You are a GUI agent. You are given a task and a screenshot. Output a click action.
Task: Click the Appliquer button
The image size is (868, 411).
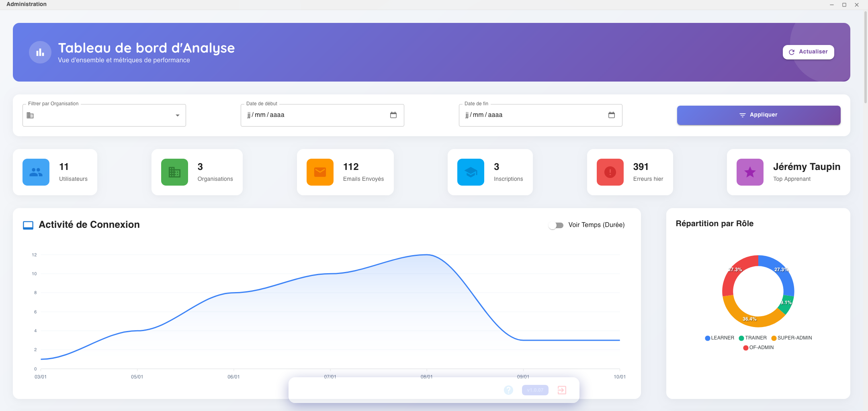click(x=758, y=115)
